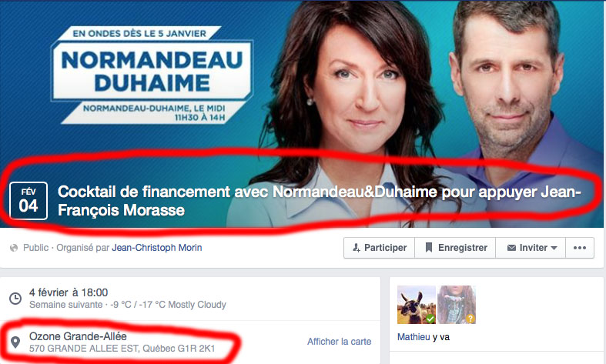Click Afficher la carte link
The width and height of the screenshot is (606, 364).
(340, 342)
